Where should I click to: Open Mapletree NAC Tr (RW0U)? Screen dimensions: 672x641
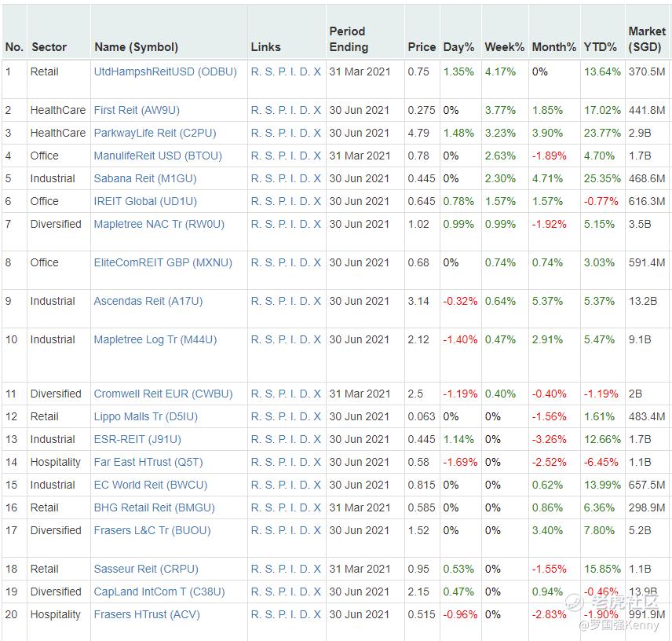(x=159, y=224)
